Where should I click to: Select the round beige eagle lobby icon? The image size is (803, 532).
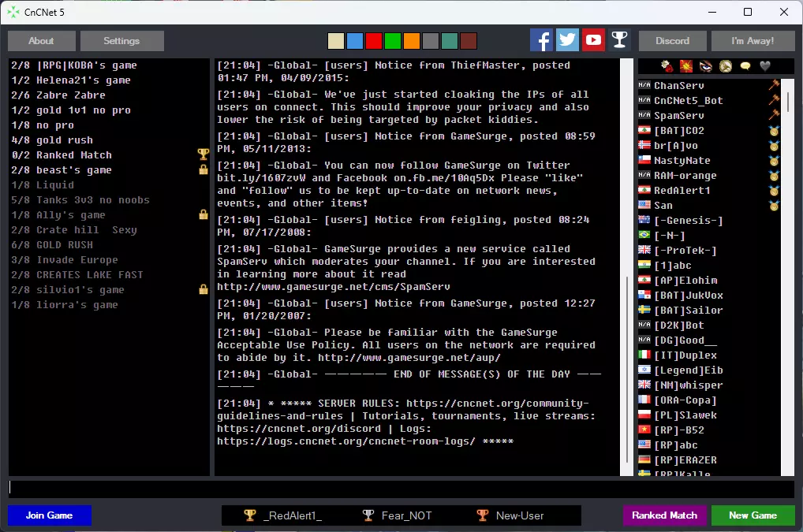click(x=726, y=66)
